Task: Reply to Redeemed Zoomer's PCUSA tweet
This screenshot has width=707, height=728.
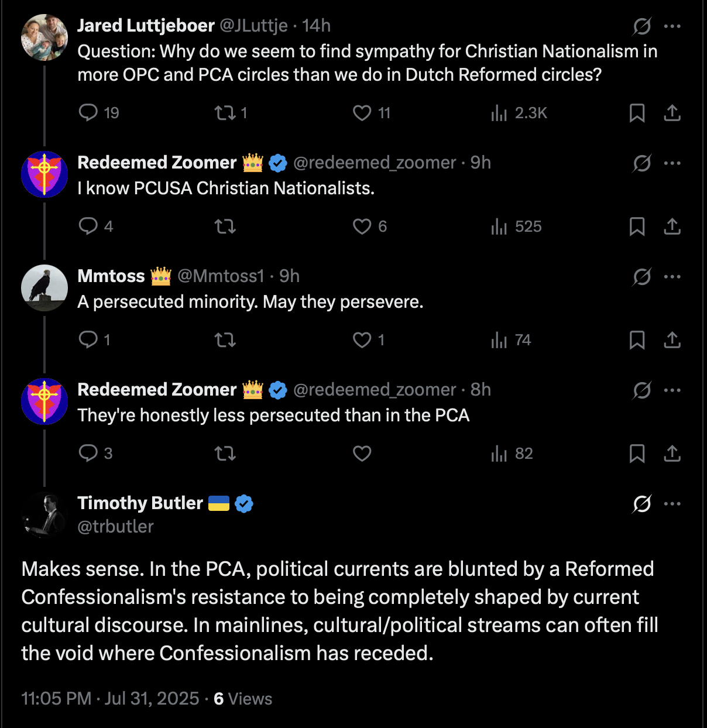Action: click(x=88, y=226)
